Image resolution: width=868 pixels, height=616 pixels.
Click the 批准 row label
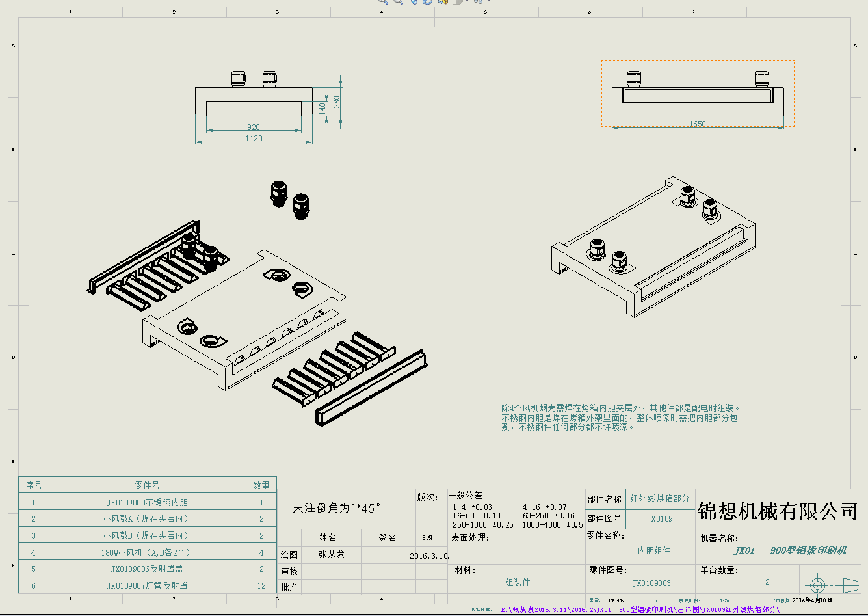289,587
